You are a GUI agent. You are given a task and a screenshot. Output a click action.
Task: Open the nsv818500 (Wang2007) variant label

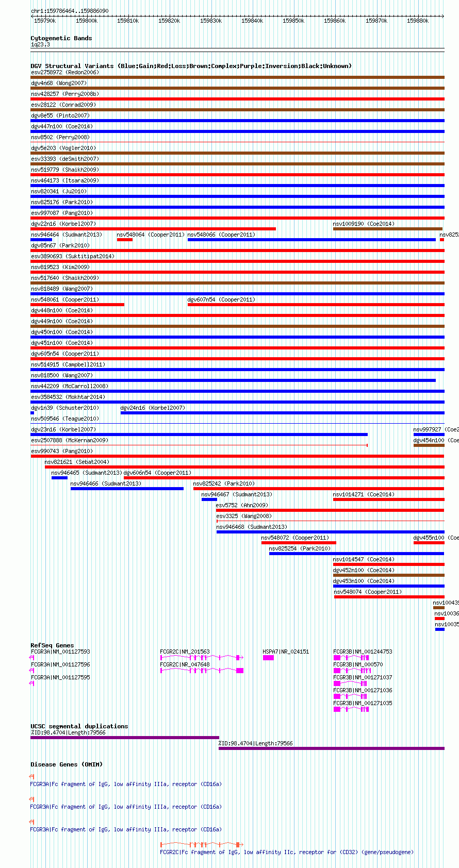62,375
